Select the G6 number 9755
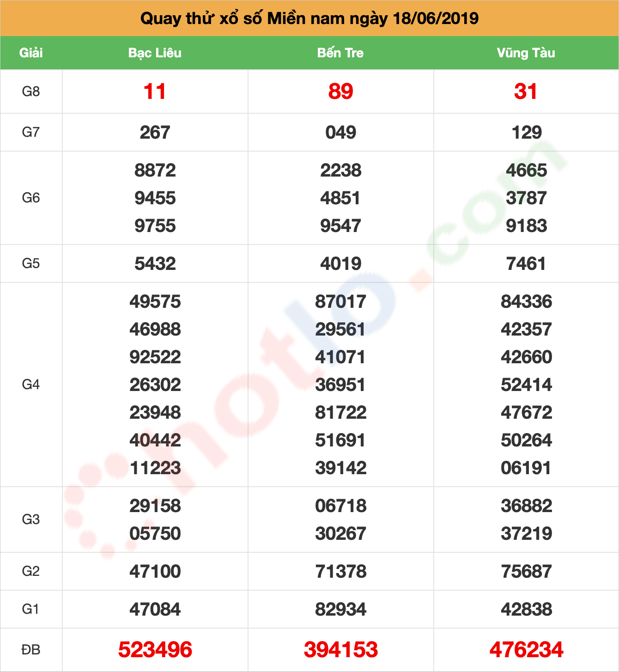 pyautogui.click(x=155, y=226)
